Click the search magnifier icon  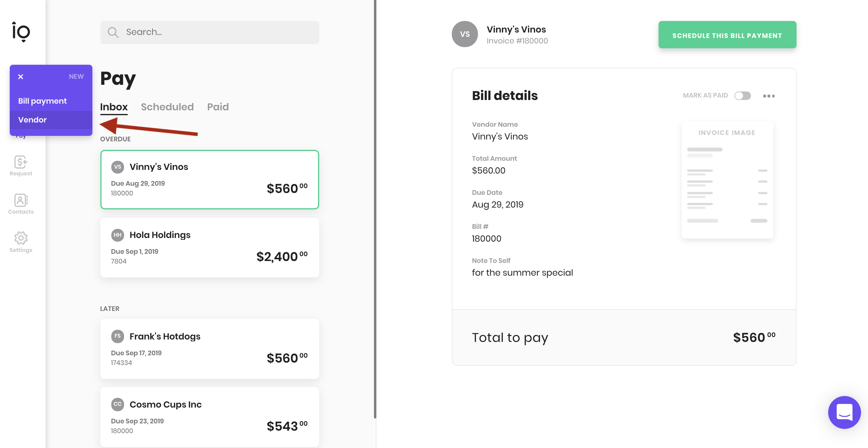pos(113,32)
